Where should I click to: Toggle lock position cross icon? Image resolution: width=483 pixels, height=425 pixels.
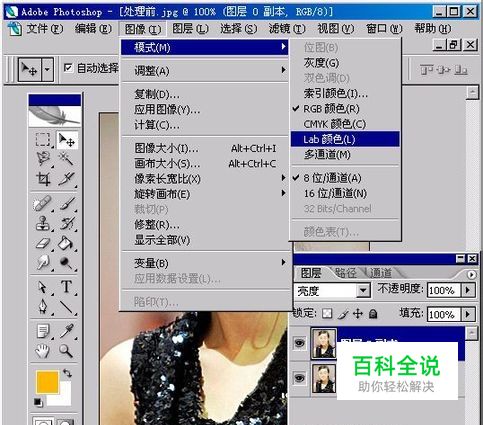(358, 313)
